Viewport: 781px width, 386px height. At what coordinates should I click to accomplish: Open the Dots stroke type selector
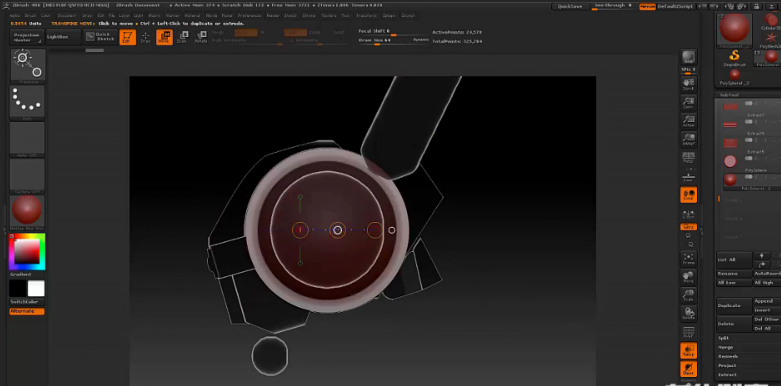[27, 102]
